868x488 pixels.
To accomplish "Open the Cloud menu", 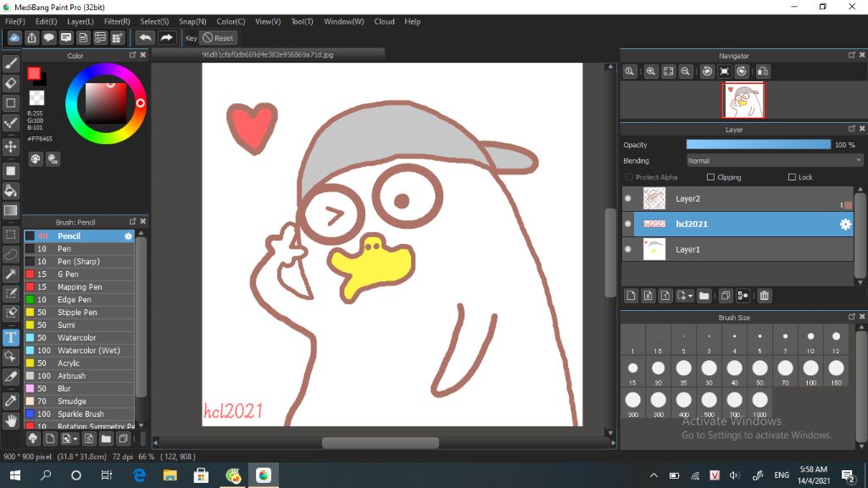I will [384, 21].
